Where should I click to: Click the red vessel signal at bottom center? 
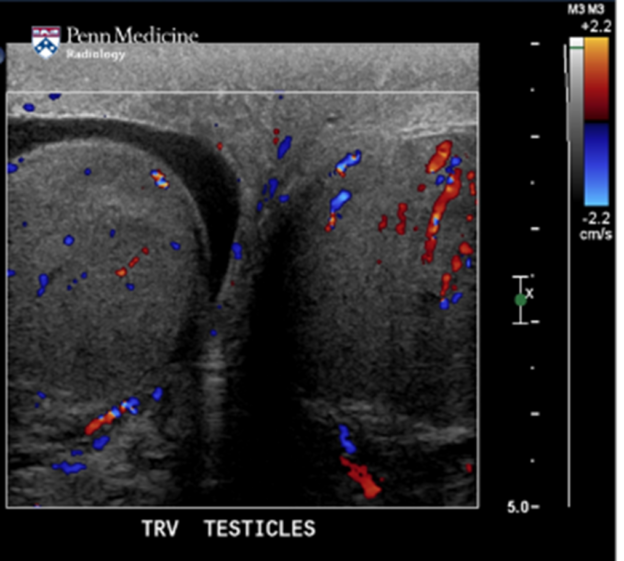360,476
